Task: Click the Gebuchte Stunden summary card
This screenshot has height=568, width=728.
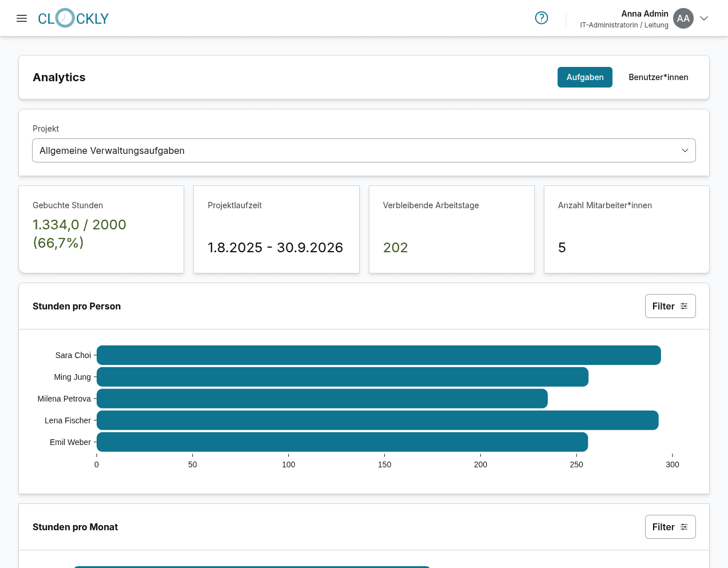Action: click(x=101, y=229)
